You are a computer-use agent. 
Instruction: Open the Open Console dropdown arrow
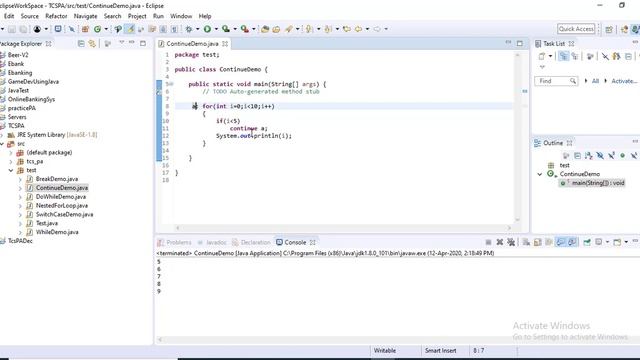pyautogui.click(x=626, y=242)
